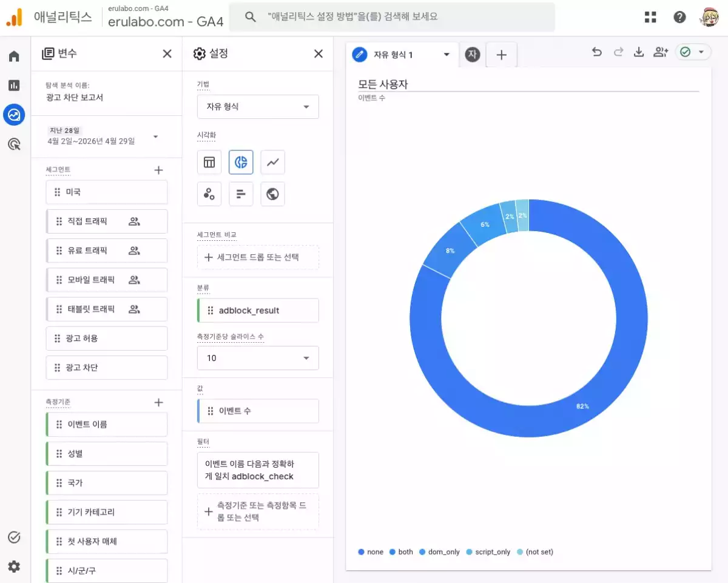728x583 pixels.
Task: Select the line chart visualization icon
Action: (x=272, y=162)
